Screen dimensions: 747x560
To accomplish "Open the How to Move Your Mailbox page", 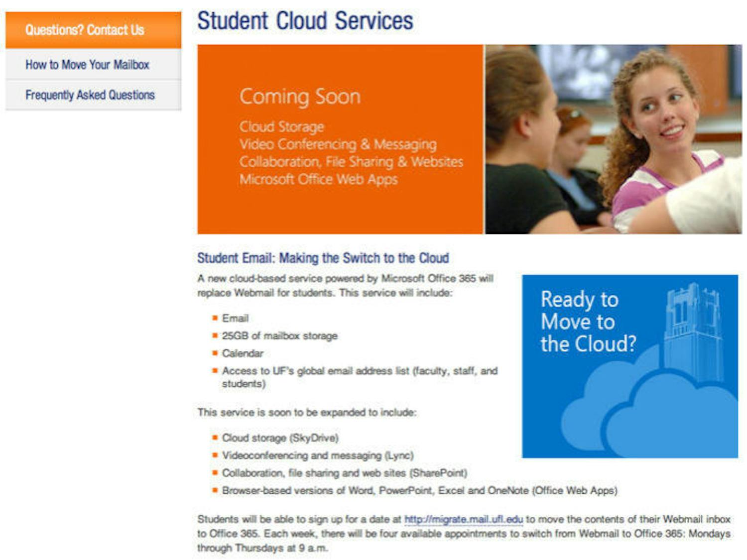I will tap(87, 65).
